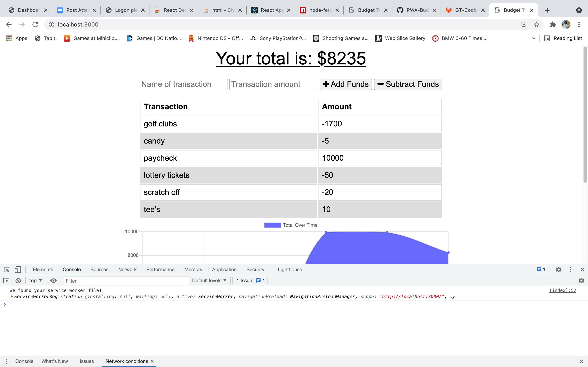Expand the ServiceWorkerRegistration object
The height and width of the screenshot is (367, 588).
(11, 296)
